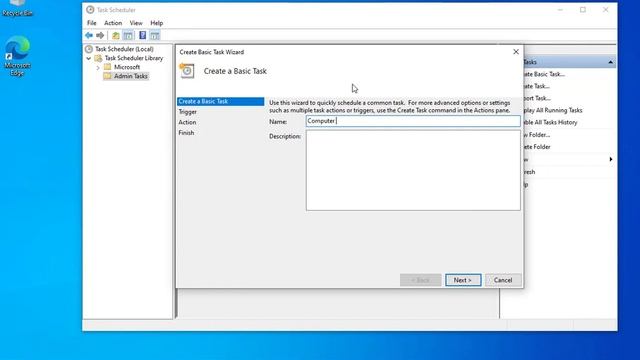The height and width of the screenshot is (360, 640).
Task: Click the Delete Folder action
Action: pyautogui.click(x=537, y=147)
